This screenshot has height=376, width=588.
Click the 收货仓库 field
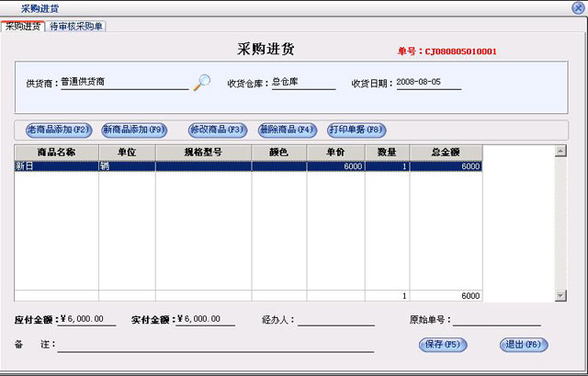303,83
